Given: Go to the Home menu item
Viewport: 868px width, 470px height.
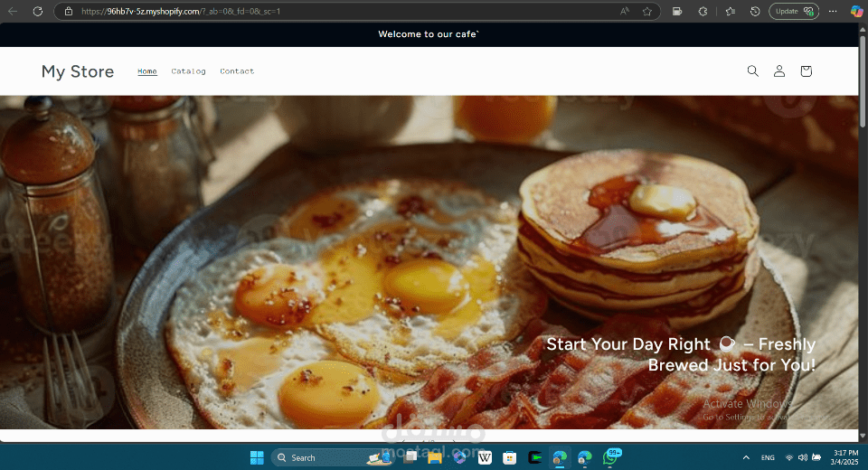Looking at the screenshot, I should tap(147, 70).
